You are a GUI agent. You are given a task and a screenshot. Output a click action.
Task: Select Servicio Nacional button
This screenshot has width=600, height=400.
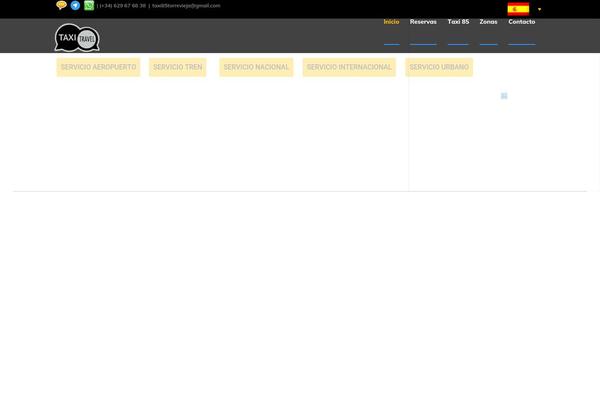pos(256,67)
